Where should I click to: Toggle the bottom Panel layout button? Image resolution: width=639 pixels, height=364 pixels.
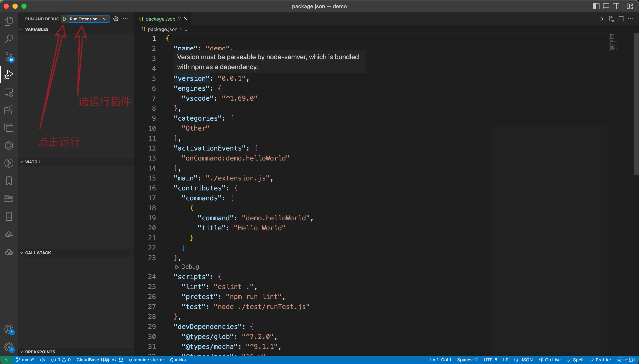click(606, 6)
